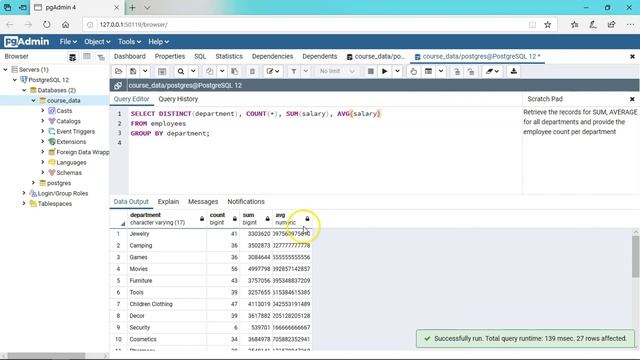Click the Rollback toolbar icon
640x360 pixels.
[x=471, y=71]
